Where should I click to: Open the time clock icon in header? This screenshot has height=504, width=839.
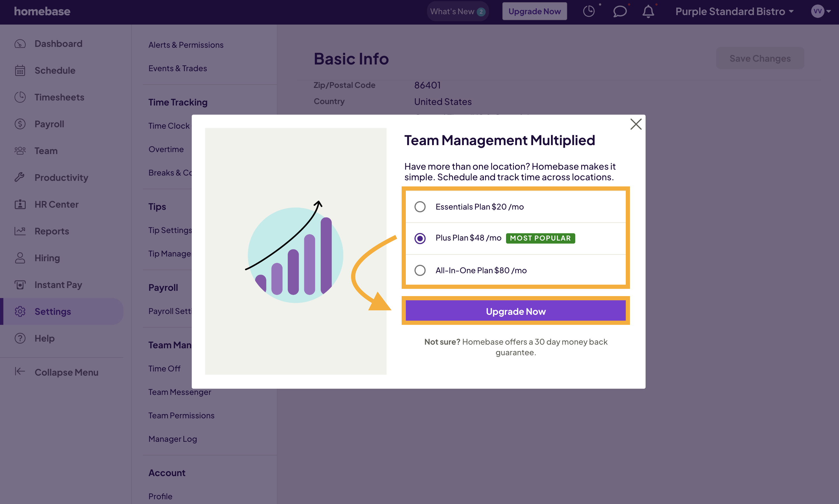point(589,11)
